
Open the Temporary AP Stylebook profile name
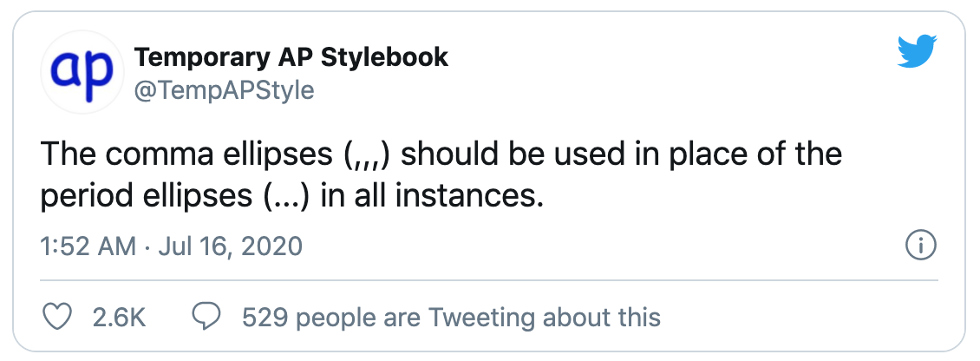(x=291, y=57)
